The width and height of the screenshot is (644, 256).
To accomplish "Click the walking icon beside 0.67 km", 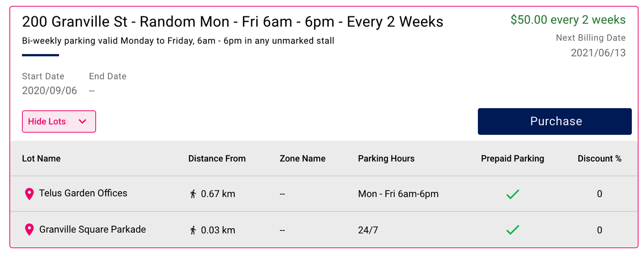I will [x=193, y=194].
